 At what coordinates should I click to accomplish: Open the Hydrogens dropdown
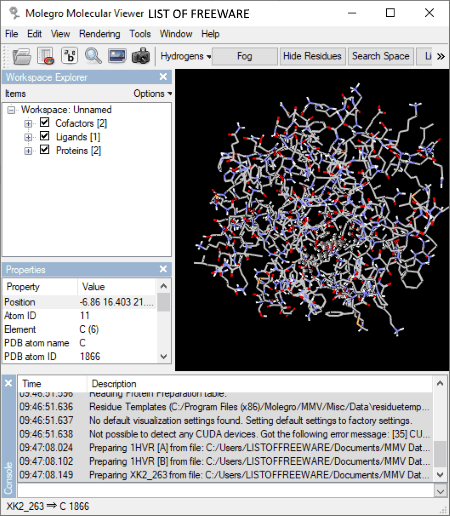(x=185, y=56)
